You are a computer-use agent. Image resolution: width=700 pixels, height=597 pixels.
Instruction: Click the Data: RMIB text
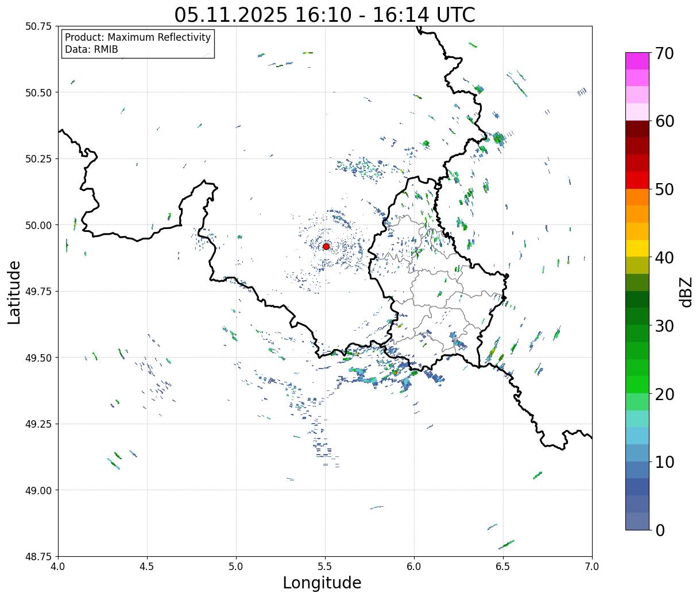pyautogui.click(x=91, y=50)
